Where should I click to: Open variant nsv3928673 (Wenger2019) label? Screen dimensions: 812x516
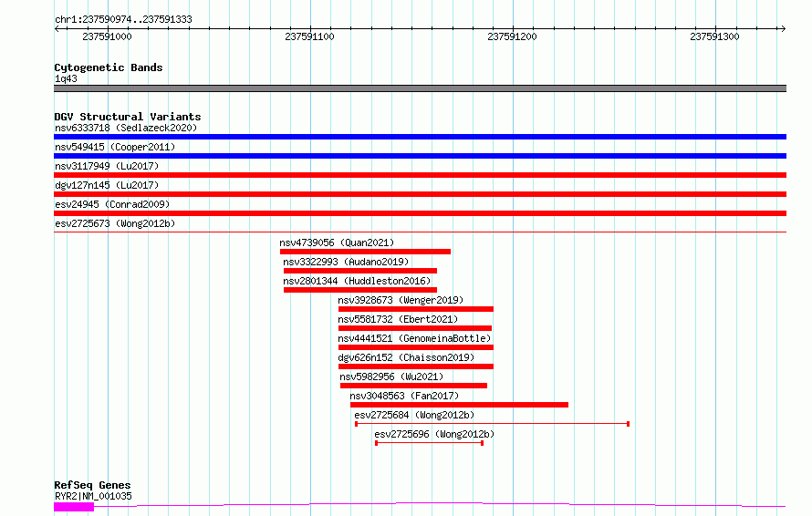(x=401, y=300)
